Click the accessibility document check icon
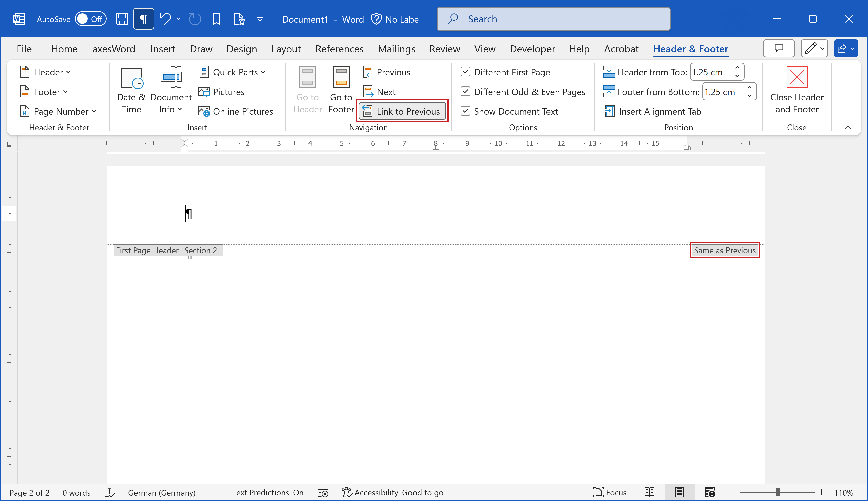Viewport: 868px width, 501px height. click(239, 19)
